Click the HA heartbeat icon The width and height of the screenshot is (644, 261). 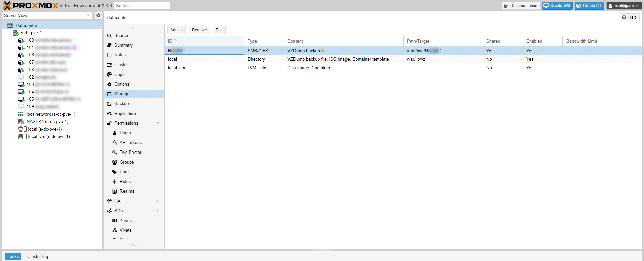109,201
